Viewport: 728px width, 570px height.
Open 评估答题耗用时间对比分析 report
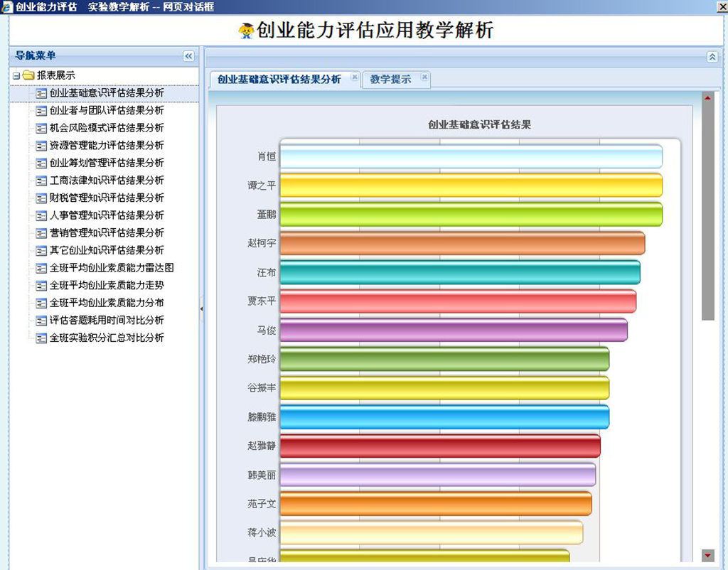[x=107, y=321]
